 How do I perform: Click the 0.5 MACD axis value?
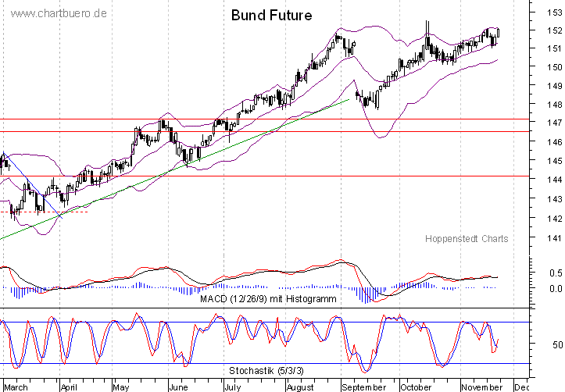pos(556,273)
